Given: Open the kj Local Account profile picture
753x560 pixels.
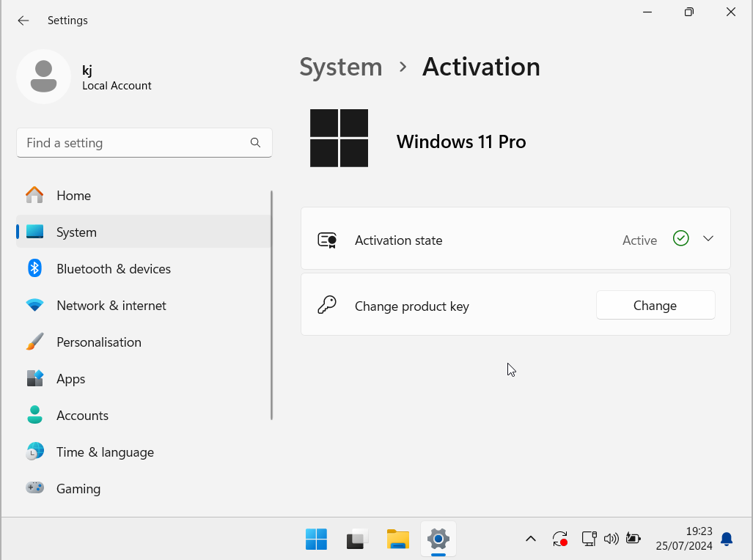Looking at the screenshot, I should (44, 77).
